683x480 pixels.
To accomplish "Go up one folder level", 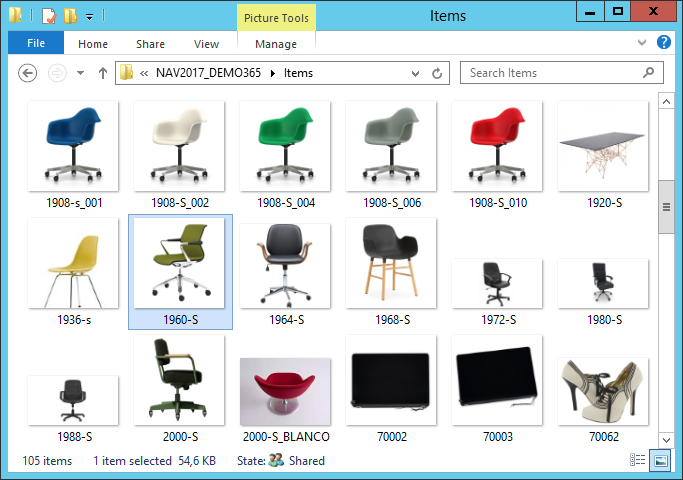I will (103, 73).
